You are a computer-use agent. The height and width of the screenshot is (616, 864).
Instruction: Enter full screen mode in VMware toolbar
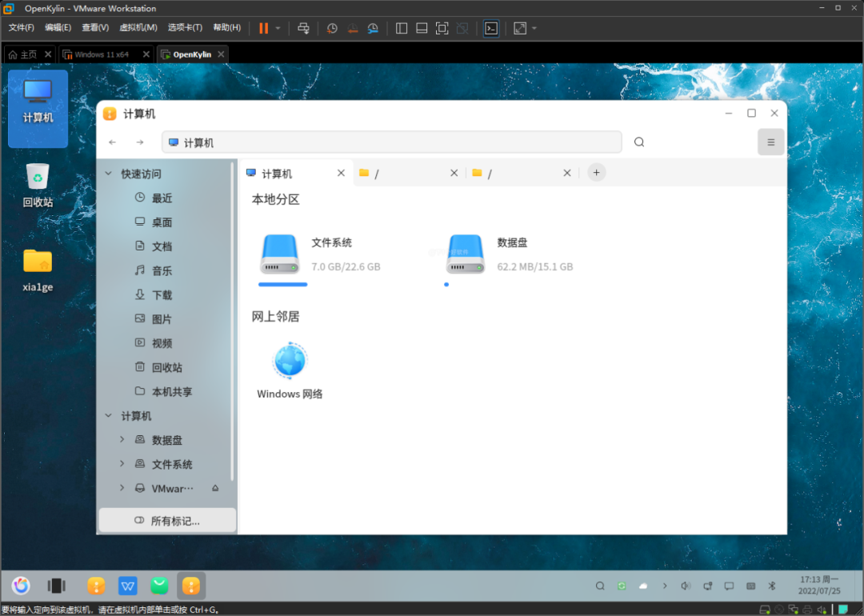coord(442,28)
